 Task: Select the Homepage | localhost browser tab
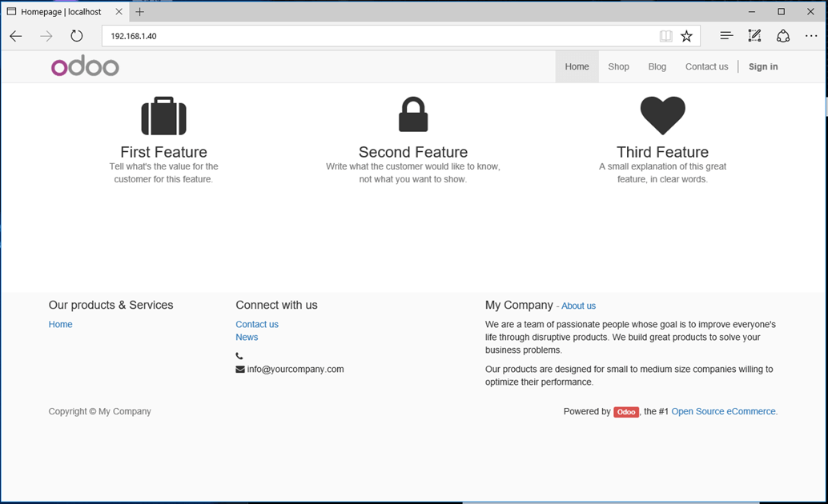(x=64, y=12)
